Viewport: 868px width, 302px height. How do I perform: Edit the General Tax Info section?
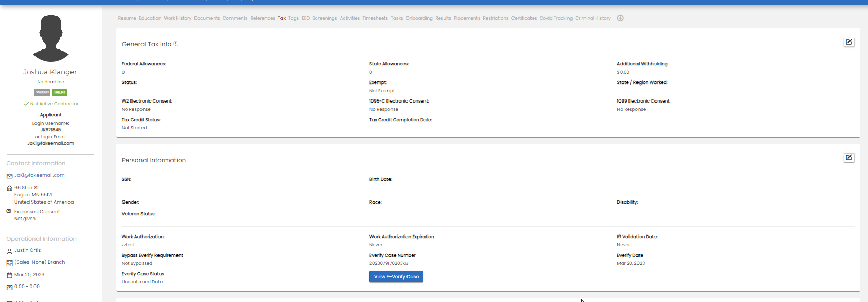pos(848,42)
